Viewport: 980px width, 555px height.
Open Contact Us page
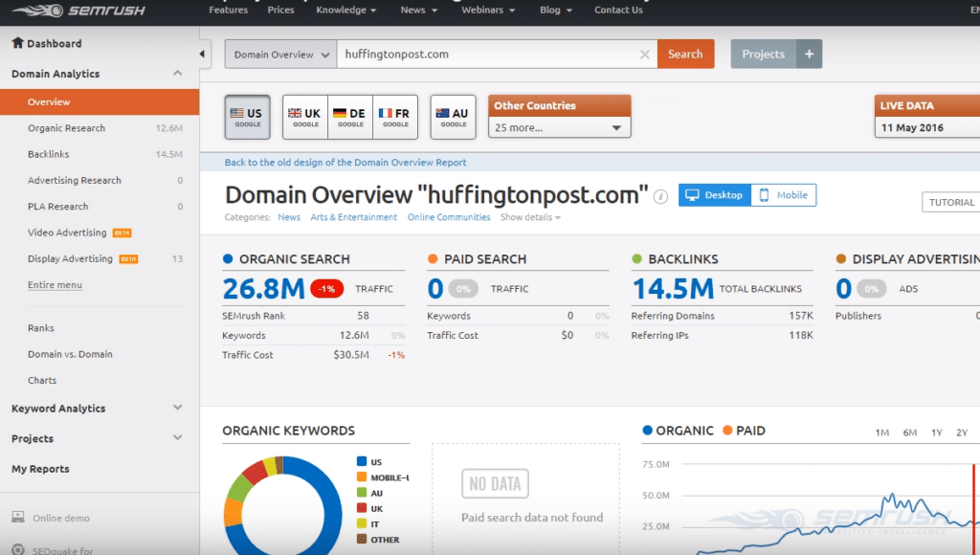618,10
